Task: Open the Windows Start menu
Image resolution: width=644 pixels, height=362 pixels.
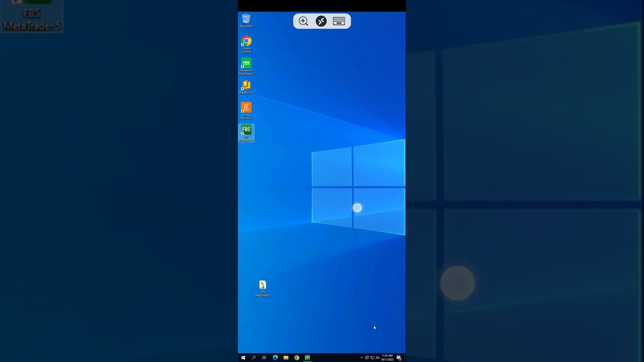Action: click(243, 357)
